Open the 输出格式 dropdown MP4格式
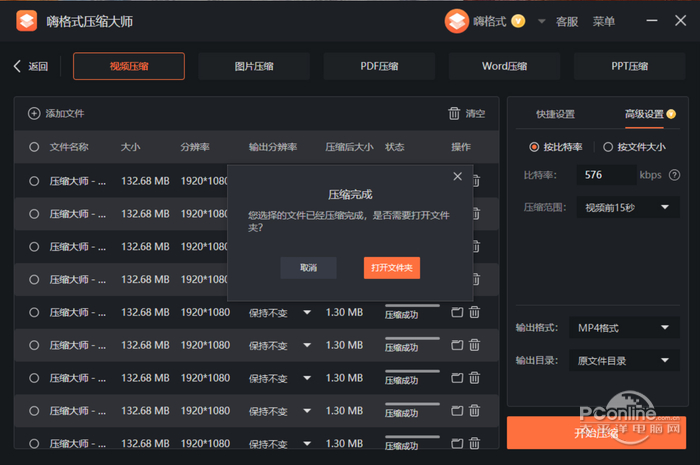This screenshot has height=465, width=700. [x=624, y=328]
